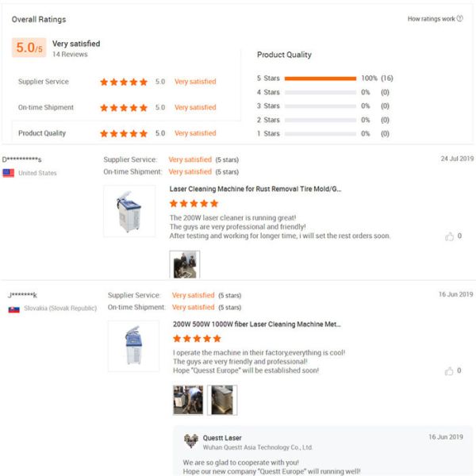This screenshot has height=476, width=476.
Task: Open the first review's attached photo
Action: coord(185,264)
